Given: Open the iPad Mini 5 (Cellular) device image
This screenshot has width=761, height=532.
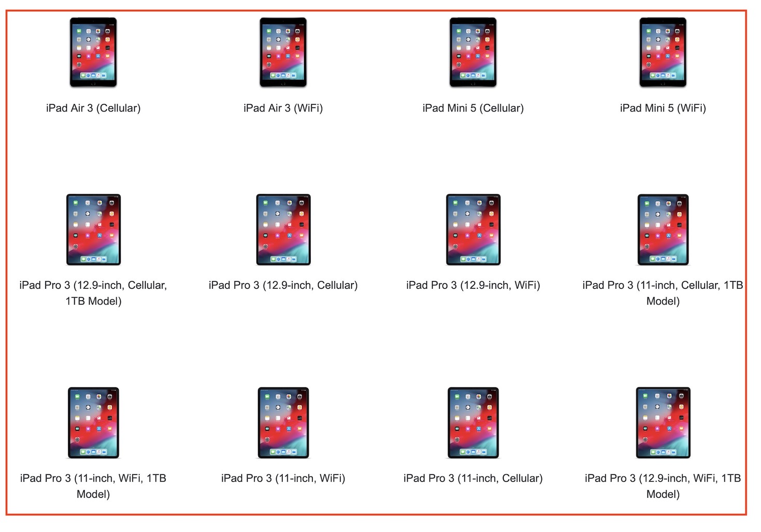Looking at the screenshot, I should click(473, 52).
